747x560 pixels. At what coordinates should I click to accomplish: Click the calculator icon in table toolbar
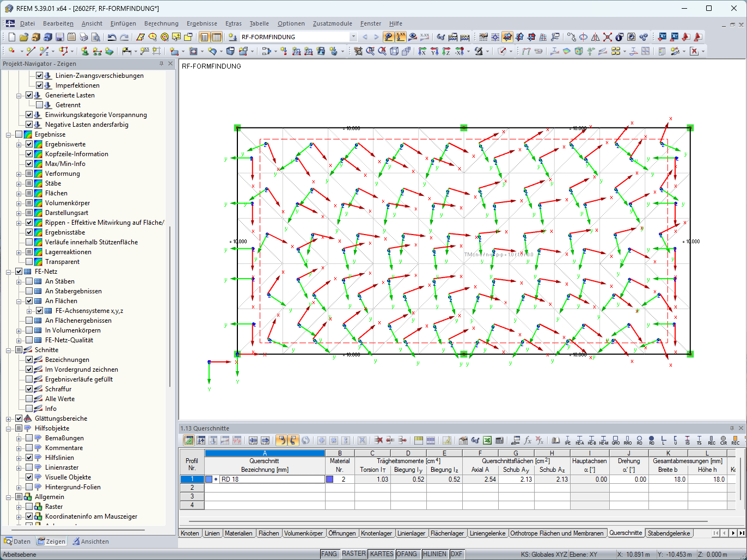click(499, 440)
